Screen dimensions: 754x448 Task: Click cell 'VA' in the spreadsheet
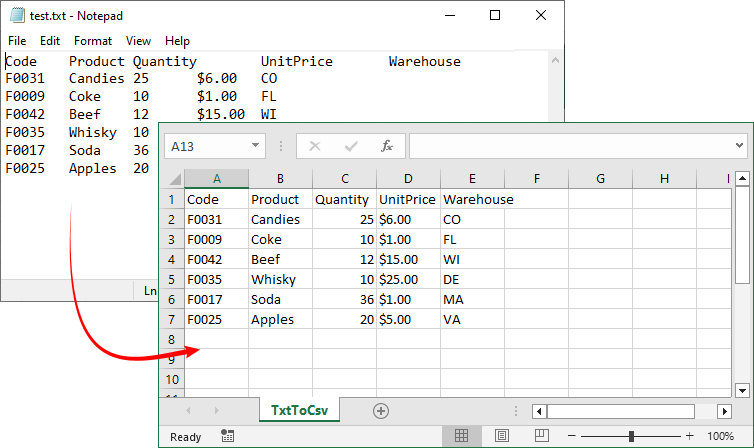[x=472, y=319]
